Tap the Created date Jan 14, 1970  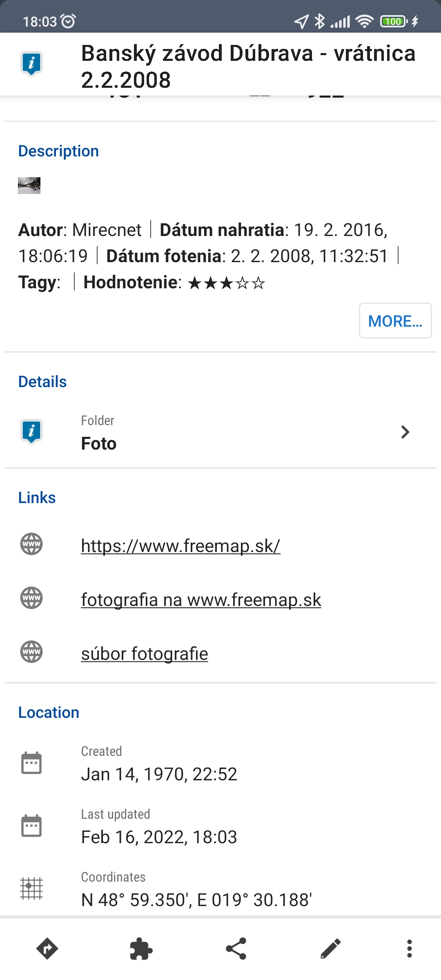pyautogui.click(x=159, y=774)
